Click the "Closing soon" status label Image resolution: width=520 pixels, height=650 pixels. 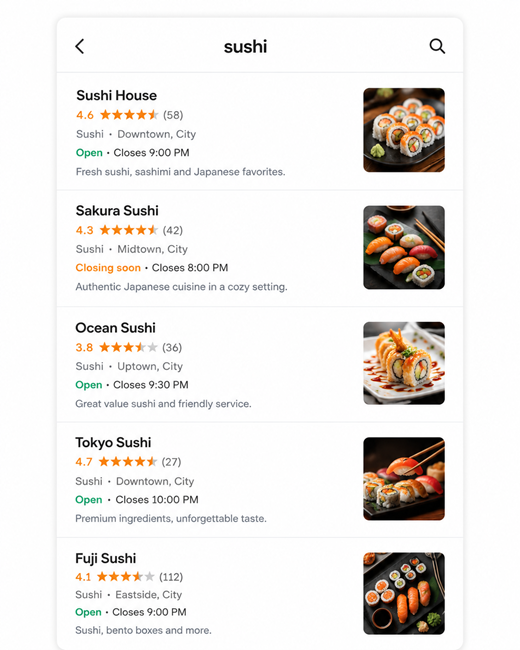(x=108, y=268)
